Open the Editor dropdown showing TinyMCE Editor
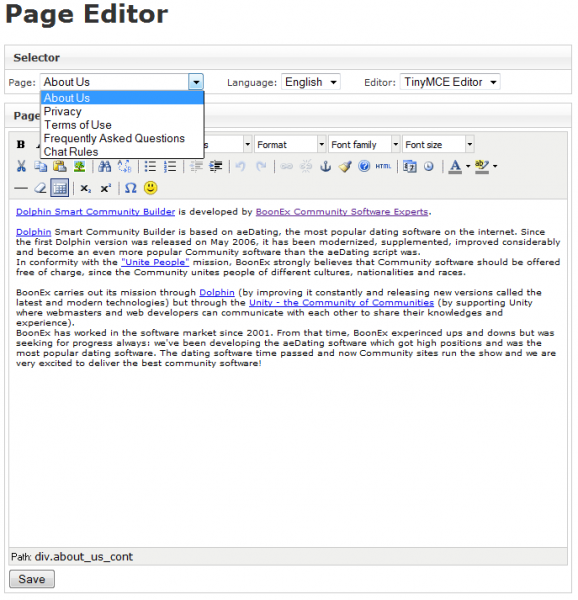This screenshot has height=600, width=578. point(450,82)
